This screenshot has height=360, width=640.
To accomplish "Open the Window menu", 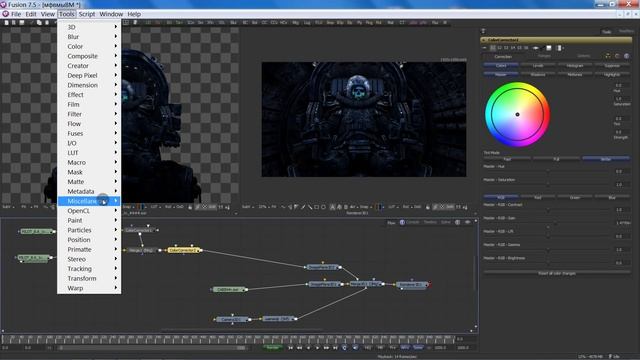I will click(x=111, y=14).
